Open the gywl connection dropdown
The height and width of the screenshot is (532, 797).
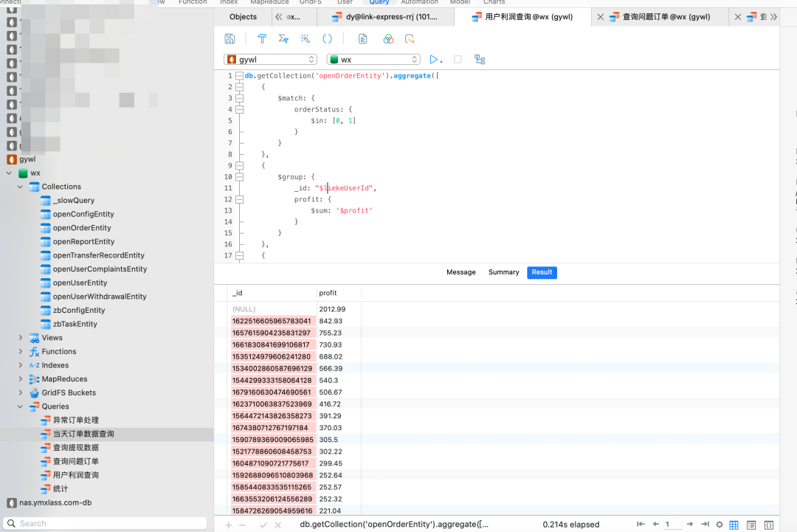pos(270,60)
